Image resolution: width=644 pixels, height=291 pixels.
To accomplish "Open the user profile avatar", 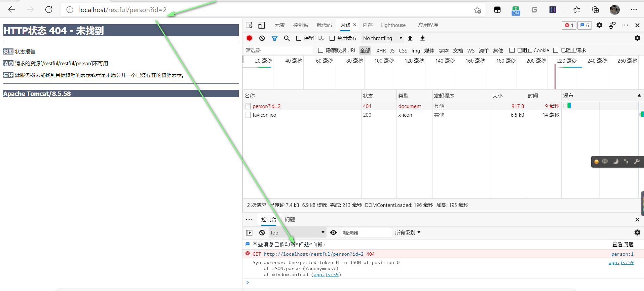I will (x=615, y=10).
